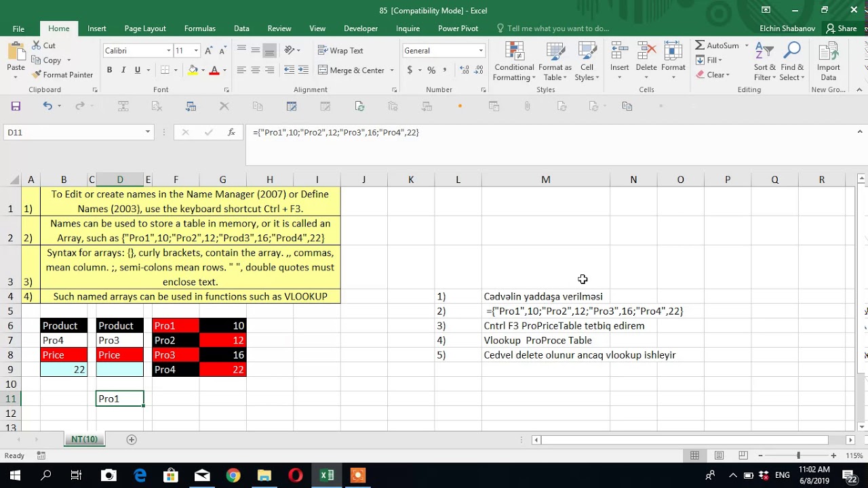
Task: Open Cell Styles gallery
Action: [587, 62]
